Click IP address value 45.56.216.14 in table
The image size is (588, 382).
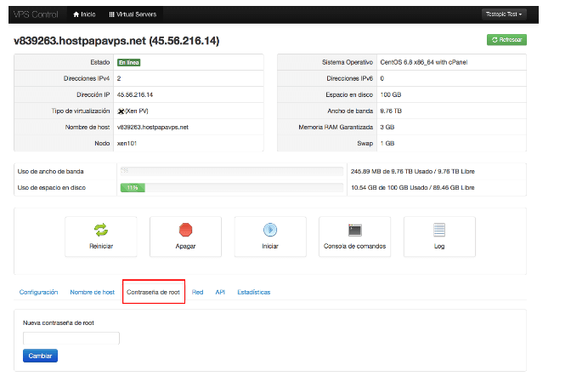pos(135,94)
